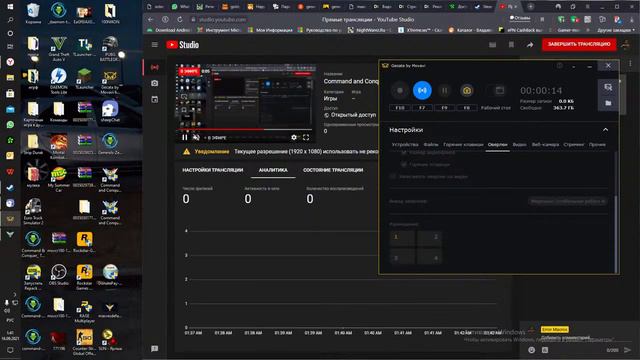Click the F7 hotkey field in Gecata
This screenshot has height=360, width=640.
(422, 108)
